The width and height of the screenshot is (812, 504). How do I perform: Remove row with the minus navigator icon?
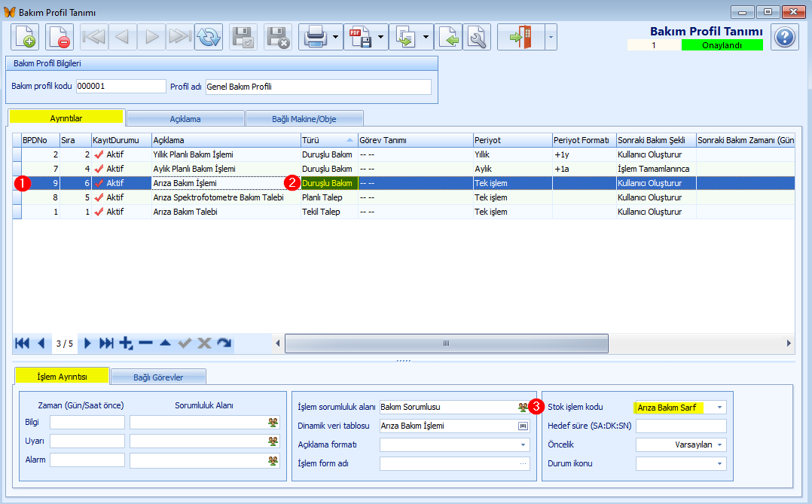(146, 343)
